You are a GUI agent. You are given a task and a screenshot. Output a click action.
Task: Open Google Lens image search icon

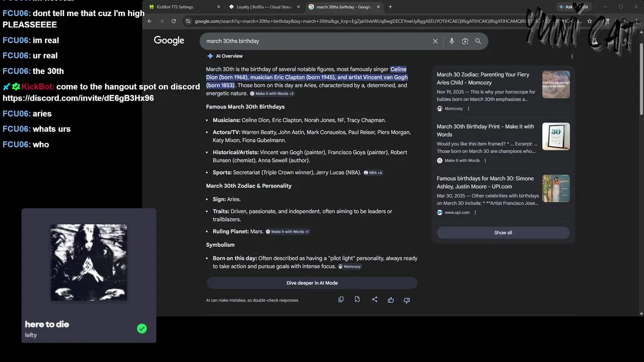coord(465,41)
